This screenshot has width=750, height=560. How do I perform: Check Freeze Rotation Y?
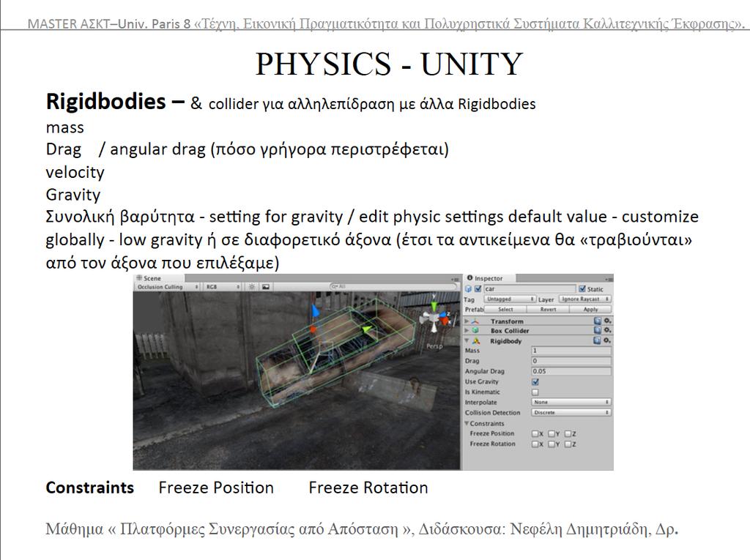551,444
